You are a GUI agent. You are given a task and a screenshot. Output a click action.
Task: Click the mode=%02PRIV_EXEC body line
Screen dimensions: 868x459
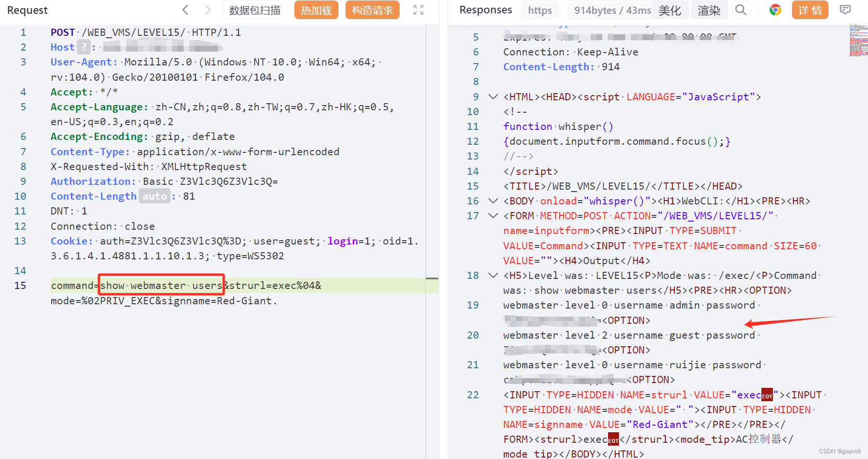[x=164, y=300]
